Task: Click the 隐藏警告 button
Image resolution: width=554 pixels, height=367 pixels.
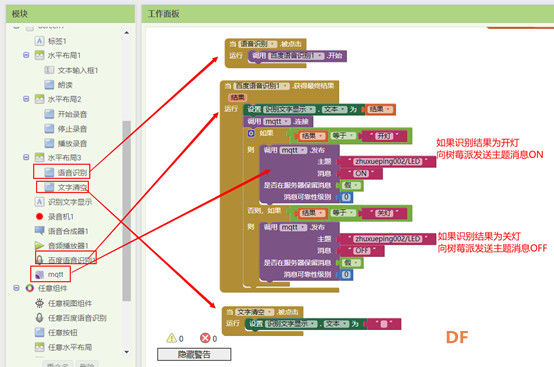Action: (x=194, y=354)
